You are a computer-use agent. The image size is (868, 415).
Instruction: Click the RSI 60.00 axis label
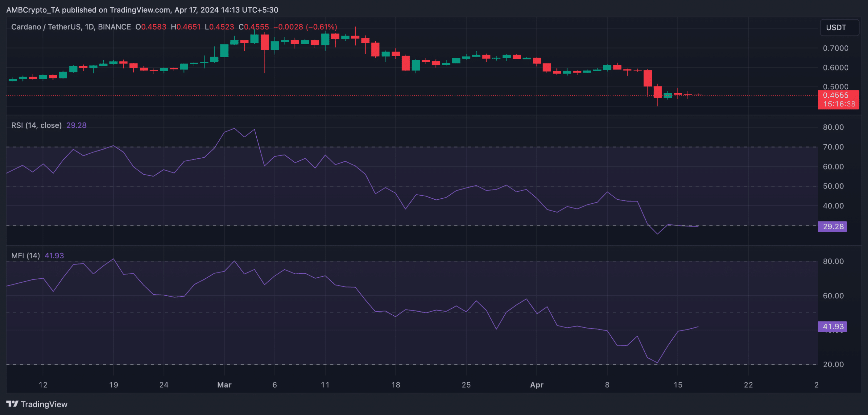click(x=833, y=166)
